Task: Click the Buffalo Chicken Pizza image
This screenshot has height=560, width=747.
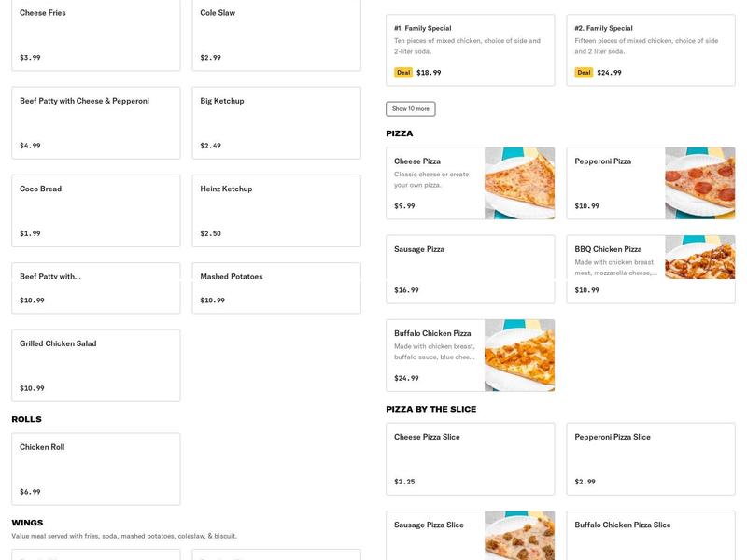Action: (519, 356)
